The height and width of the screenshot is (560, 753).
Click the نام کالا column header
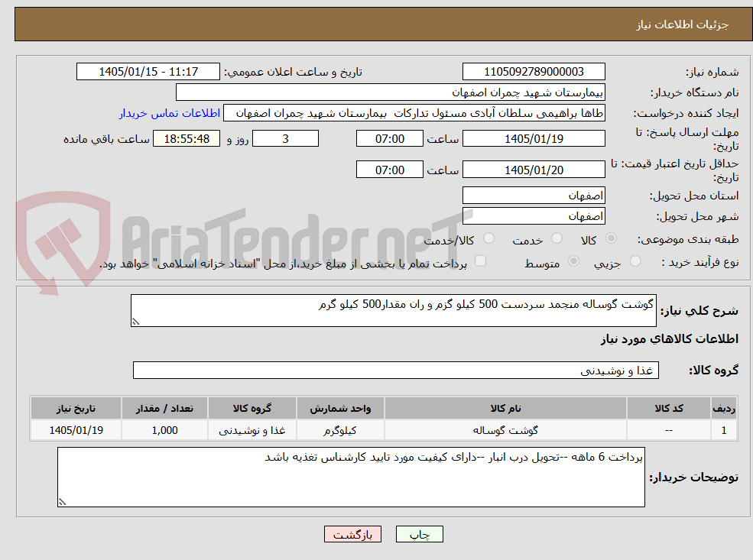[x=505, y=409]
